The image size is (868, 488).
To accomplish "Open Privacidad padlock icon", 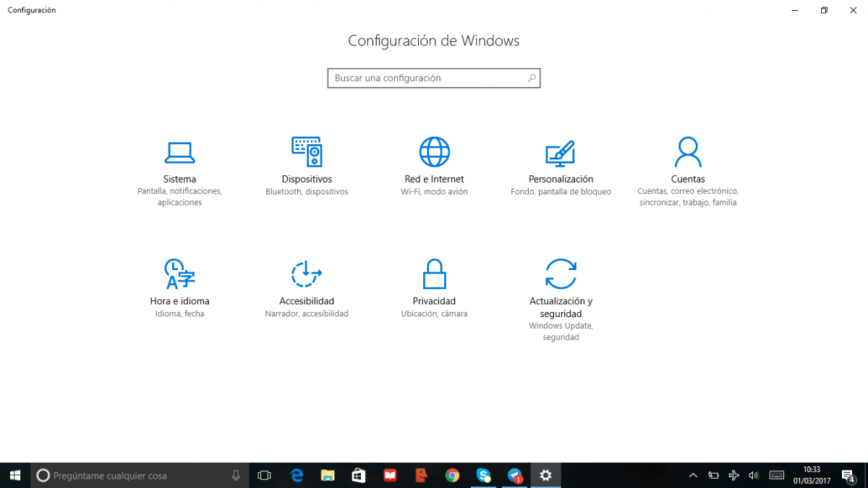I will pyautogui.click(x=434, y=274).
